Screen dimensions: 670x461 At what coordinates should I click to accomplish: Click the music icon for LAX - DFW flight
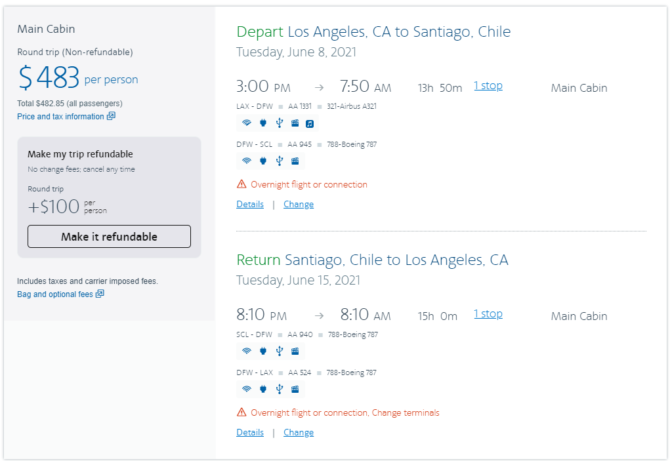pos(310,123)
